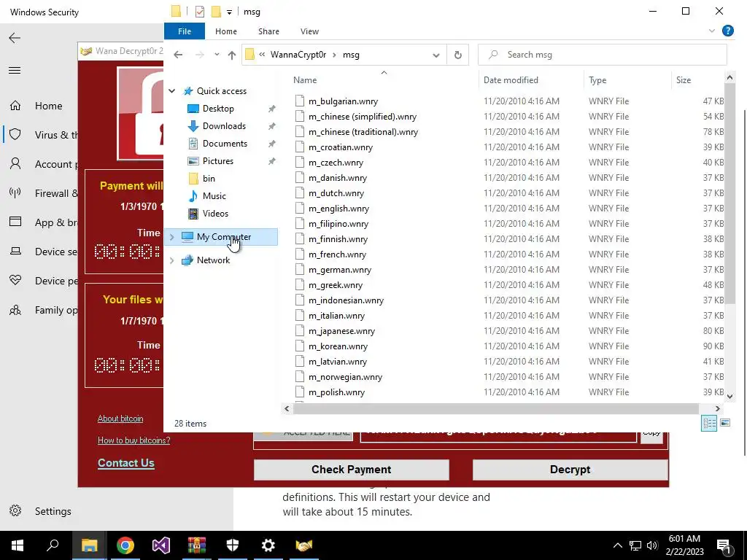Select file m_korean.wnry
747x560 pixels.
[x=338, y=346]
